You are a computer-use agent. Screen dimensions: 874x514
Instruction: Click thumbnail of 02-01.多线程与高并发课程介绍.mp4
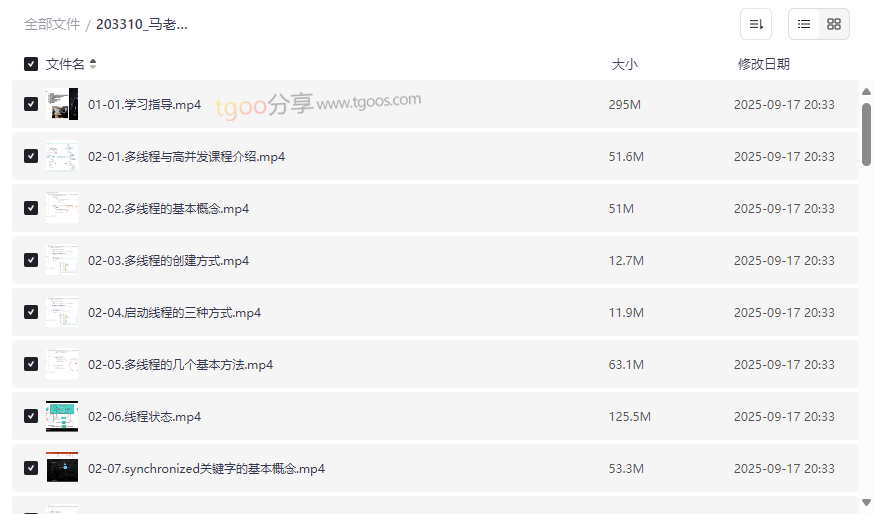(62, 156)
